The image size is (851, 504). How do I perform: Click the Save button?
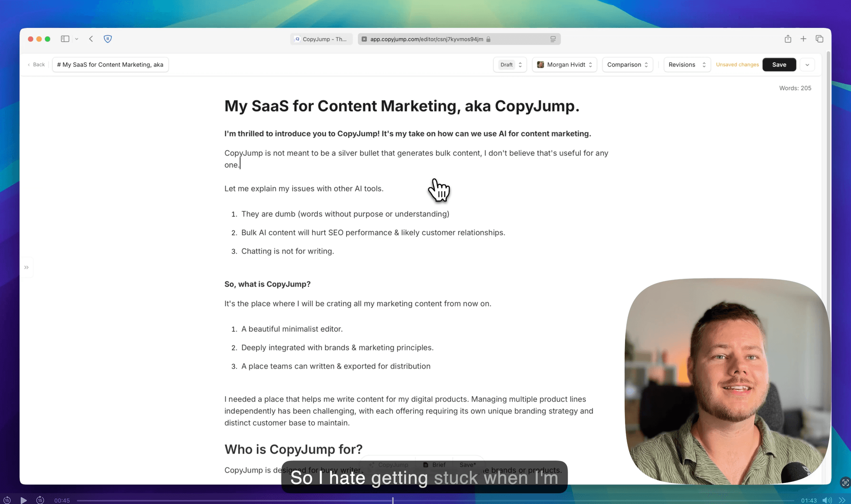pyautogui.click(x=779, y=64)
